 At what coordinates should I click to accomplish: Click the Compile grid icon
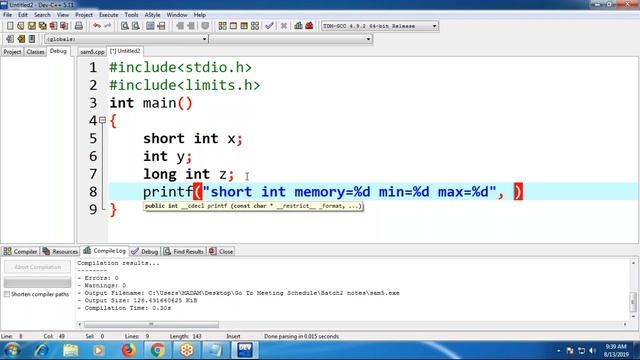pos(222,26)
